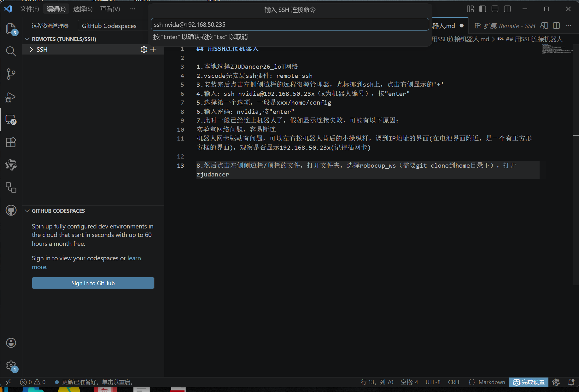The height and width of the screenshot is (392, 579).
Task: Open GitHub Codespaces remote type dropdown
Action: point(113,26)
